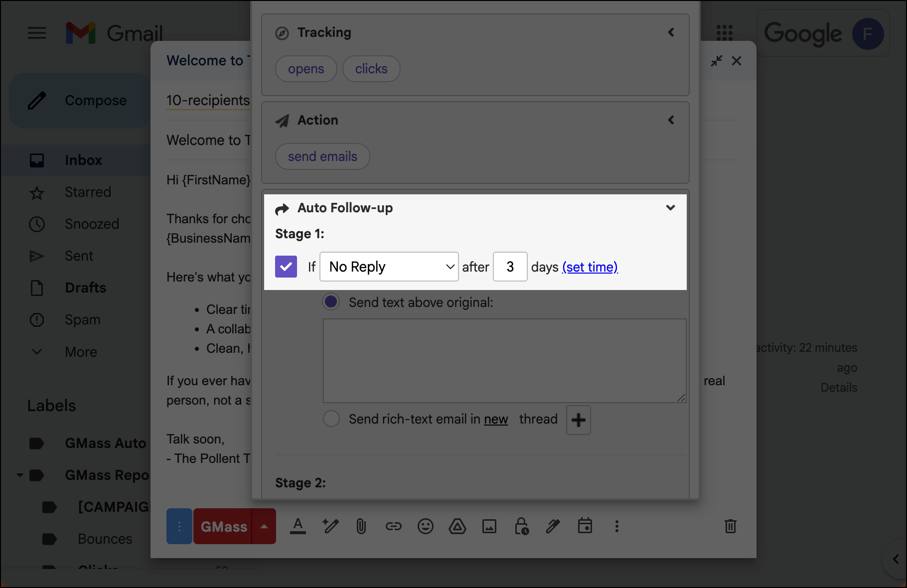Click the calendar scheduling icon
The image size is (907, 588).
(585, 526)
